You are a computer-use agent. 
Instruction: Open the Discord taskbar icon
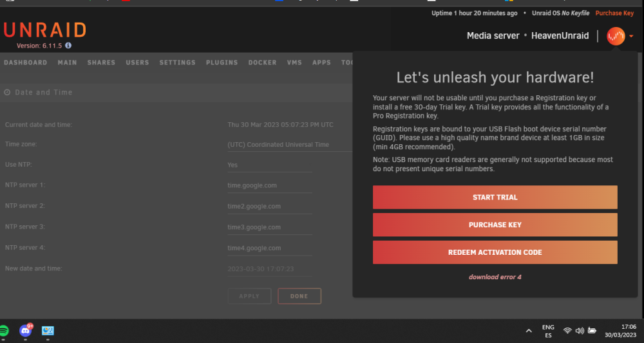coord(26,330)
